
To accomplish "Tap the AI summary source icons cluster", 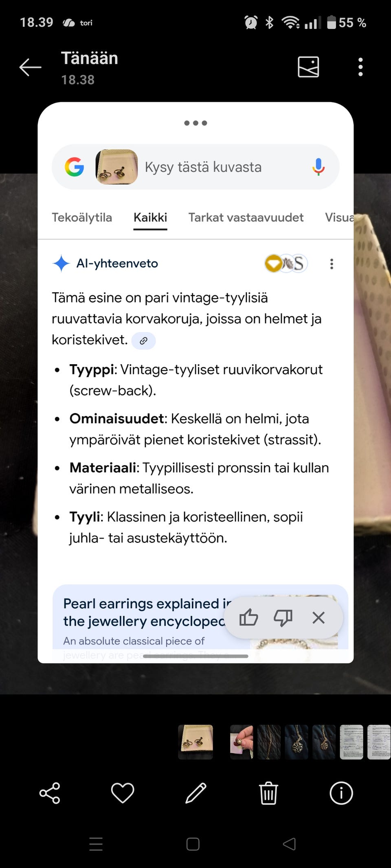I will tap(286, 264).
